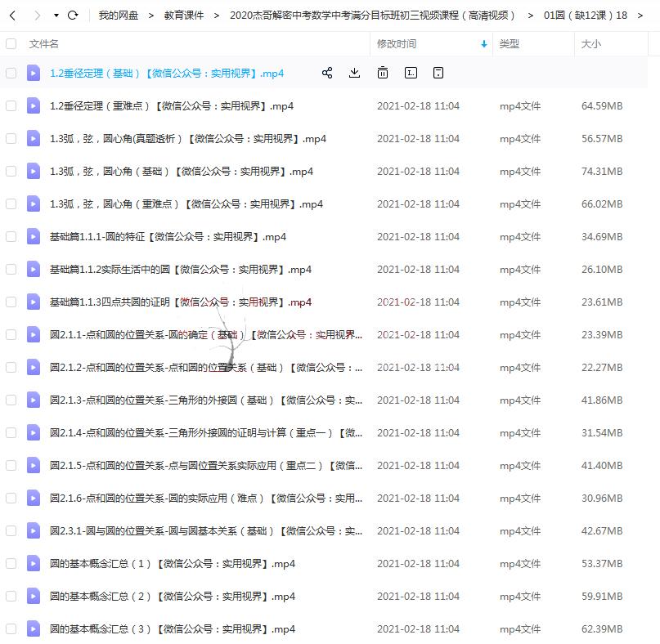Open the last action icon for 1.2垂径定理（基础）

pos(438,73)
